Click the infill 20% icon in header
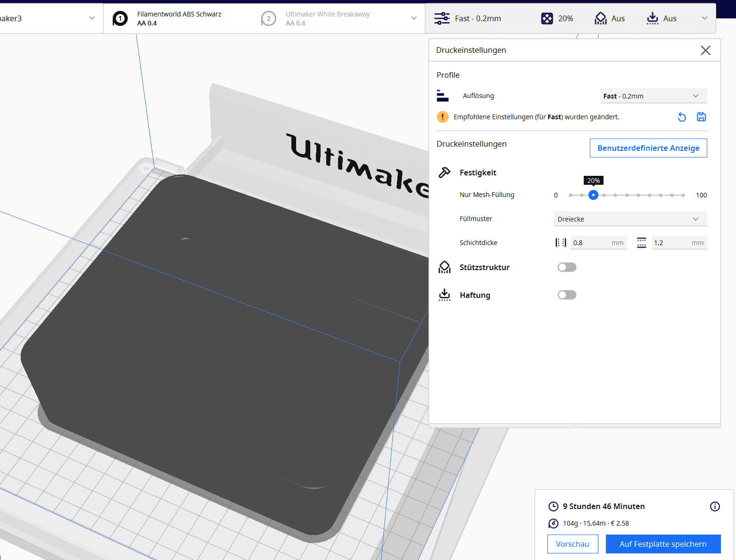 point(547,18)
